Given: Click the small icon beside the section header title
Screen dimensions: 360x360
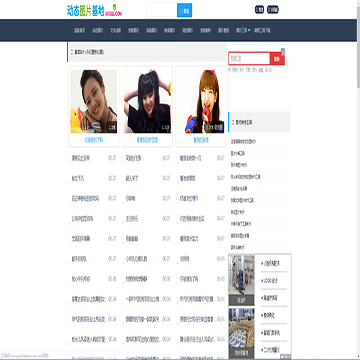Looking at the screenshot, I should click(x=72, y=52).
